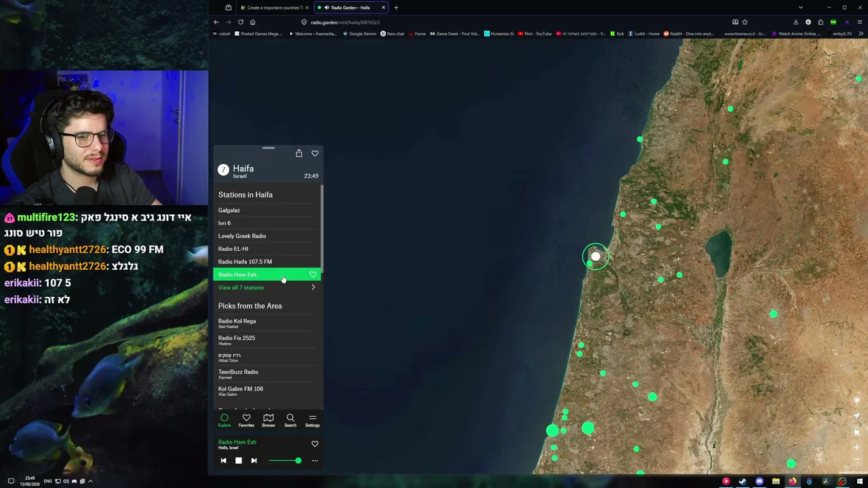The width and height of the screenshot is (868, 488).
Task: Favorite Haifa with the panel header heart
Action: [315, 153]
